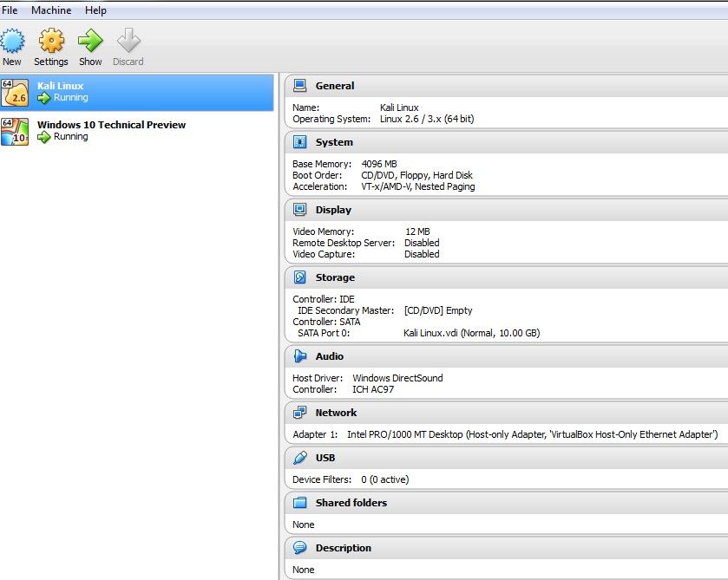Click the Audio section speaker icon
The height and width of the screenshot is (580, 728).
click(300, 355)
